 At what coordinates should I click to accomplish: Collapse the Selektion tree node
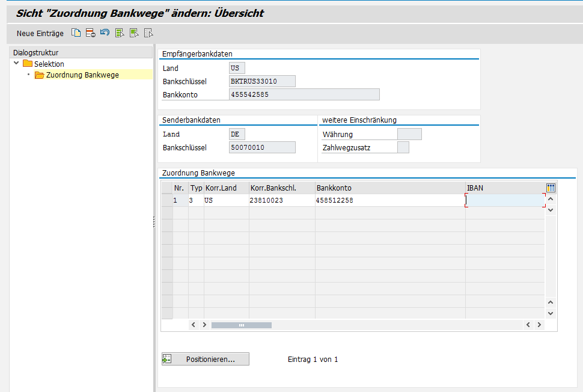tap(16, 63)
